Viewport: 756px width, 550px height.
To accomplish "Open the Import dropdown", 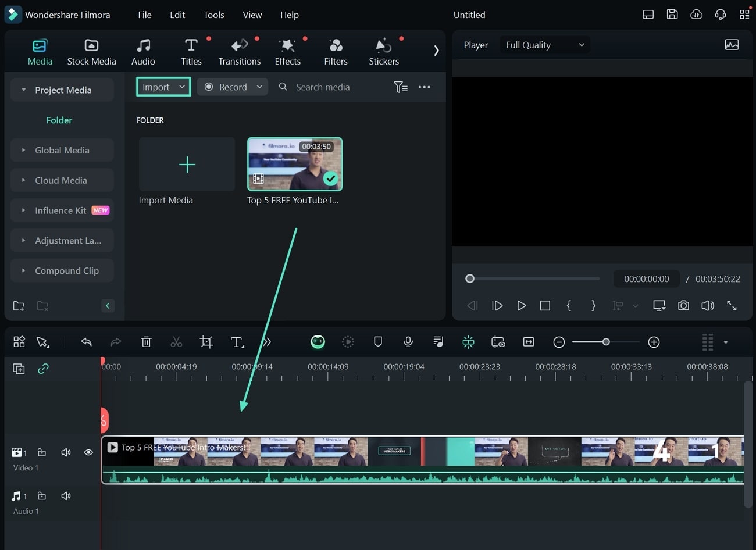I will (163, 87).
